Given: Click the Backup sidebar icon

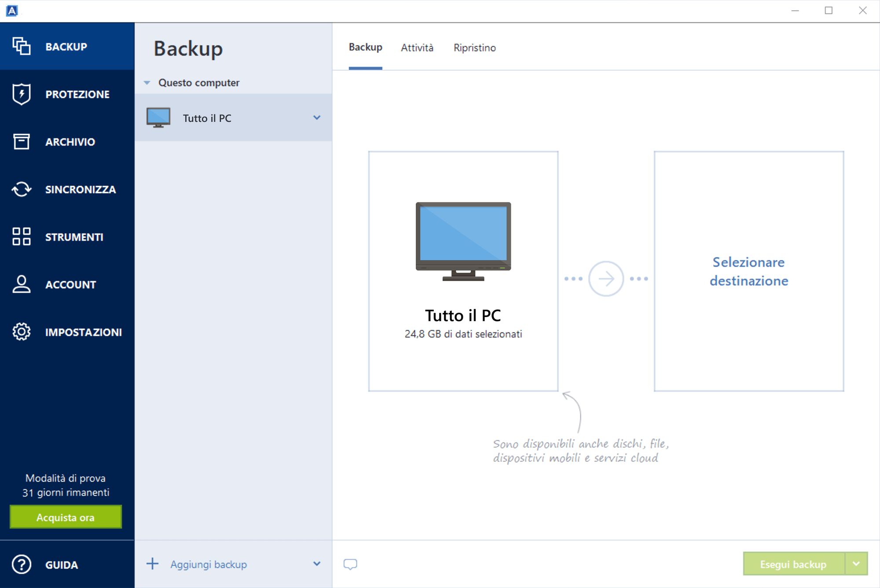Looking at the screenshot, I should click(x=21, y=46).
